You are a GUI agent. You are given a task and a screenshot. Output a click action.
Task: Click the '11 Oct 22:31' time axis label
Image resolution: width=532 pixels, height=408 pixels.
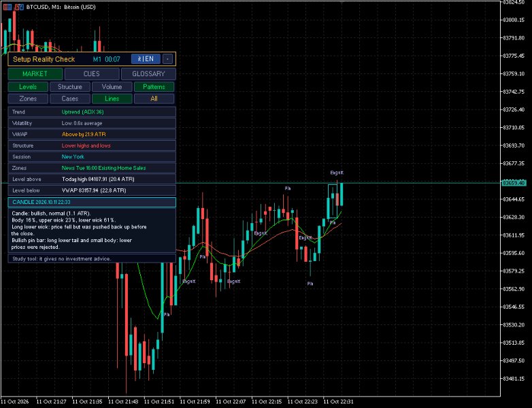pos(338,402)
